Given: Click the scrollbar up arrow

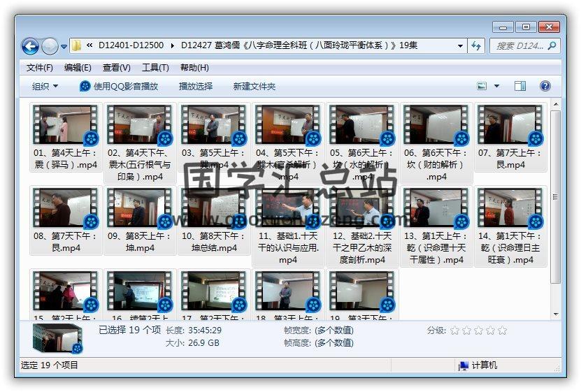Looking at the screenshot, I should click(x=555, y=105).
